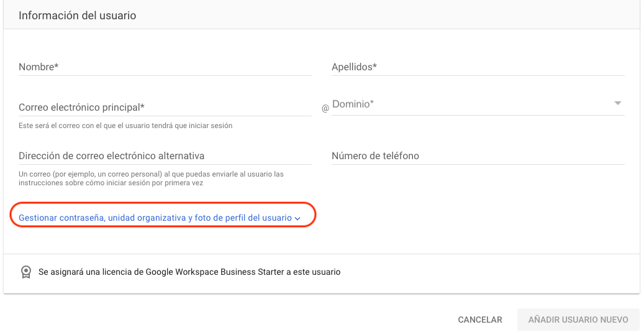This screenshot has width=644, height=332.
Task: Open the Dominio dropdown arrow
Action: 617,103
